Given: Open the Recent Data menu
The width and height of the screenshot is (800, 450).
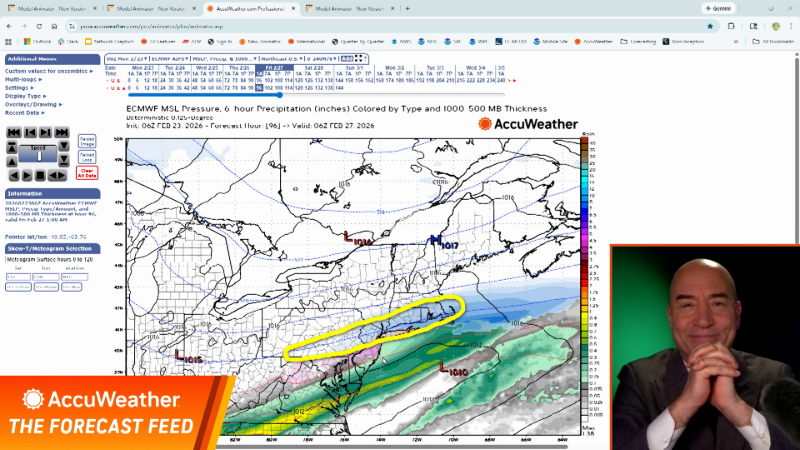Looking at the screenshot, I should click(26, 112).
